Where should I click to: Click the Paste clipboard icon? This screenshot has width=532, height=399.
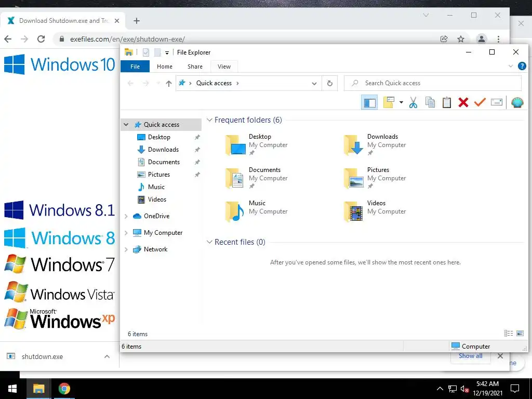(446, 102)
